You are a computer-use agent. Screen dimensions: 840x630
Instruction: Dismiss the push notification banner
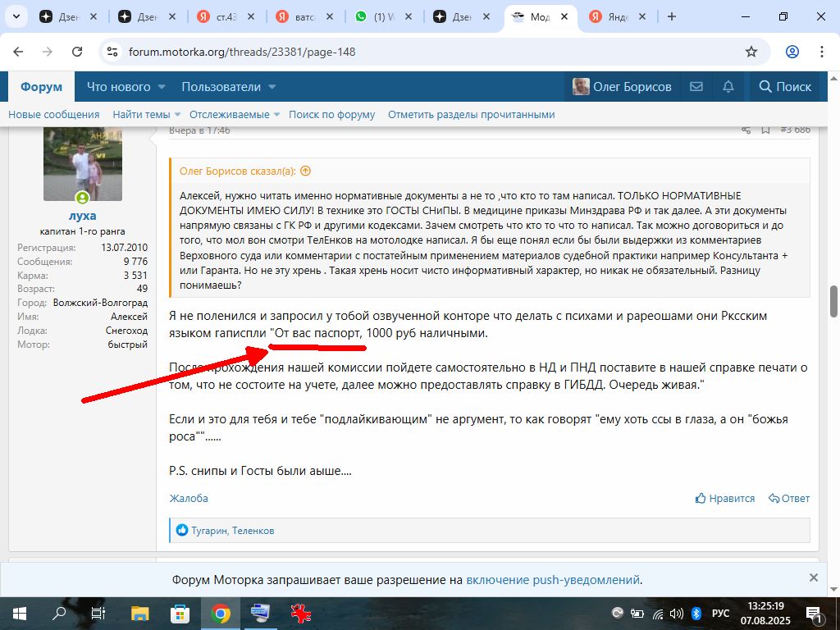(x=813, y=577)
